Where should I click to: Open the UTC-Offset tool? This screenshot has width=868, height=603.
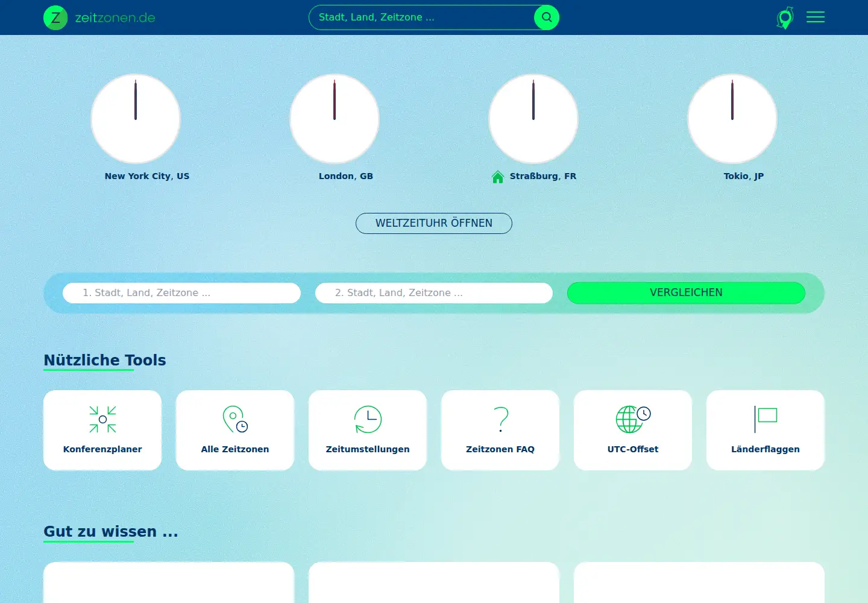pos(633,430)
